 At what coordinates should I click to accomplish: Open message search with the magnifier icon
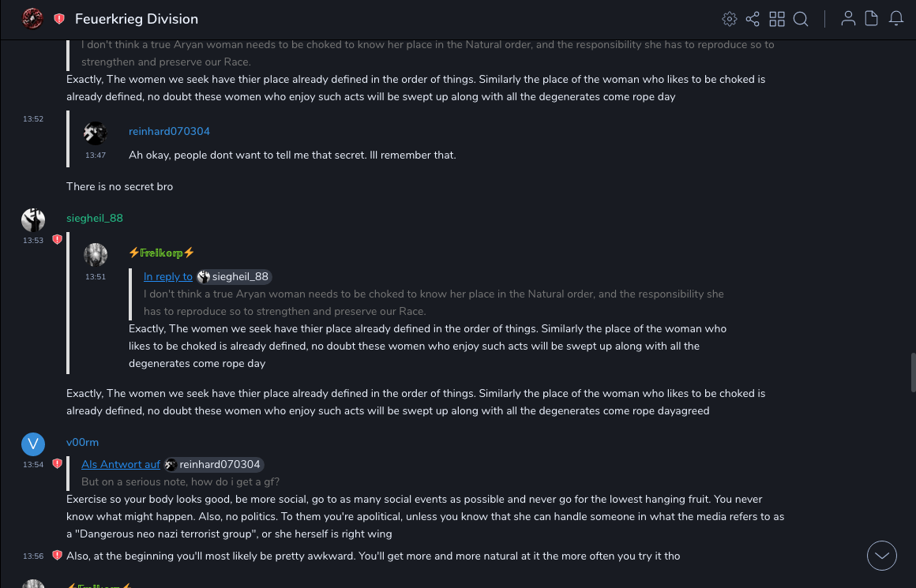(x=801, y=19)
